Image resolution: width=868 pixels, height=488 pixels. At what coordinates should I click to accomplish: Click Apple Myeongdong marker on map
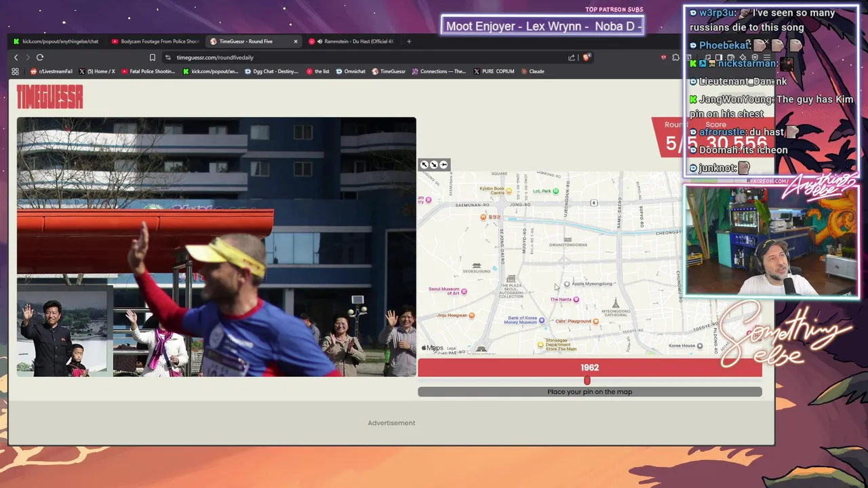(x=567, y=284)
